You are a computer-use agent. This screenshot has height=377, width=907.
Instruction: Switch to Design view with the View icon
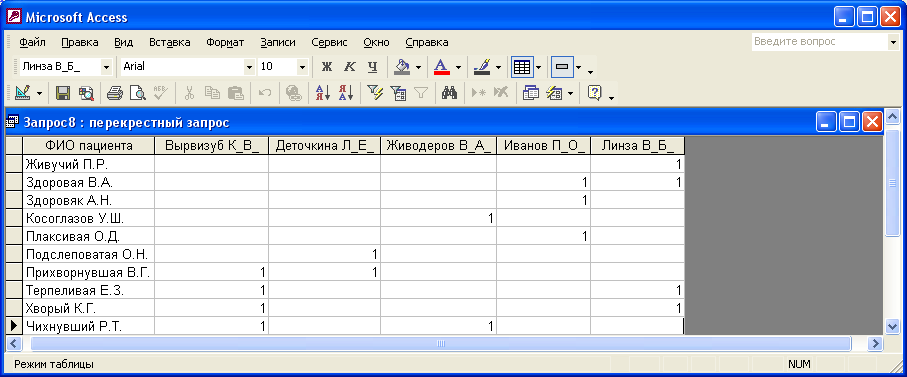[24, 93]
